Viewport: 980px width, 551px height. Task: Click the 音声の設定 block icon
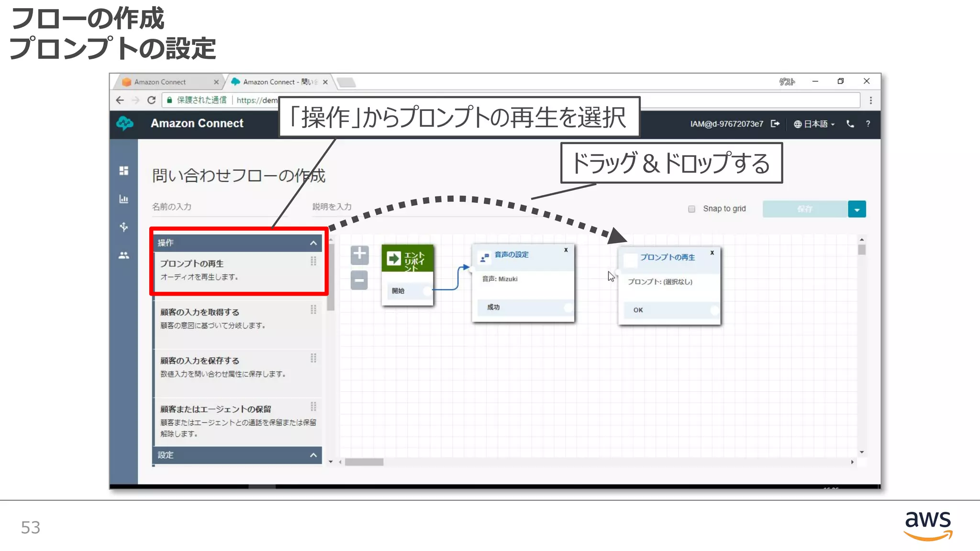tap(485, 257)
